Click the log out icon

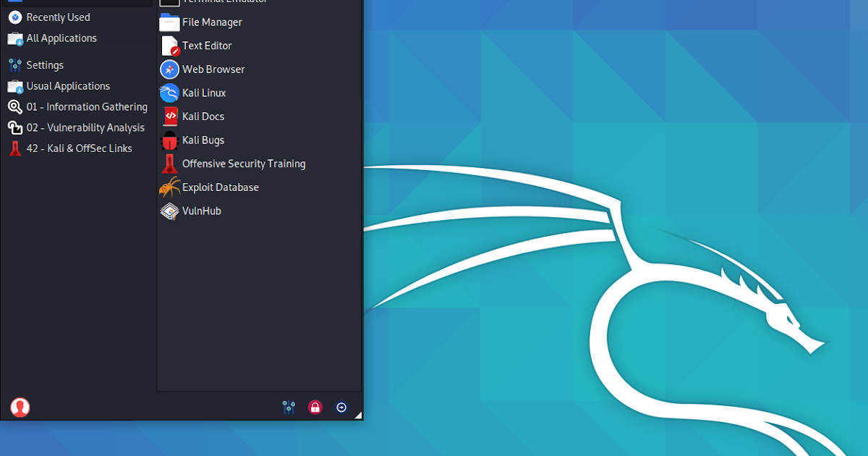(341, 408)
